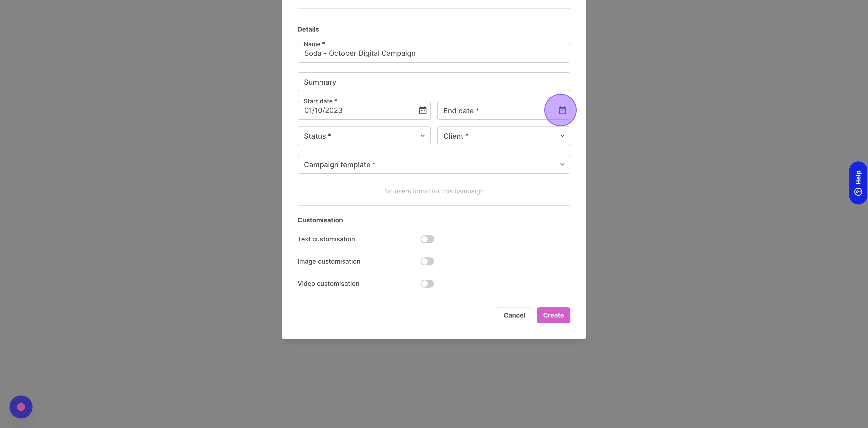Click the Create button

click(553, 315)
